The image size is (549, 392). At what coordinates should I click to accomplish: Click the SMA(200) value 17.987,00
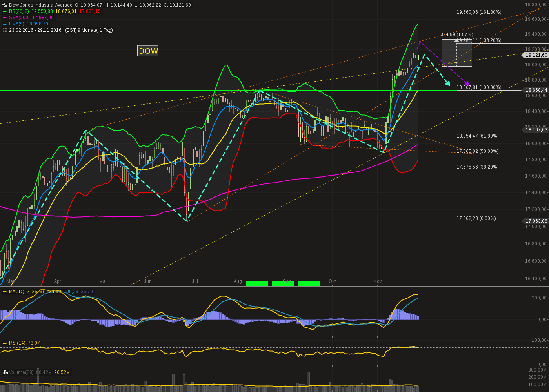(x=44, y=18)
